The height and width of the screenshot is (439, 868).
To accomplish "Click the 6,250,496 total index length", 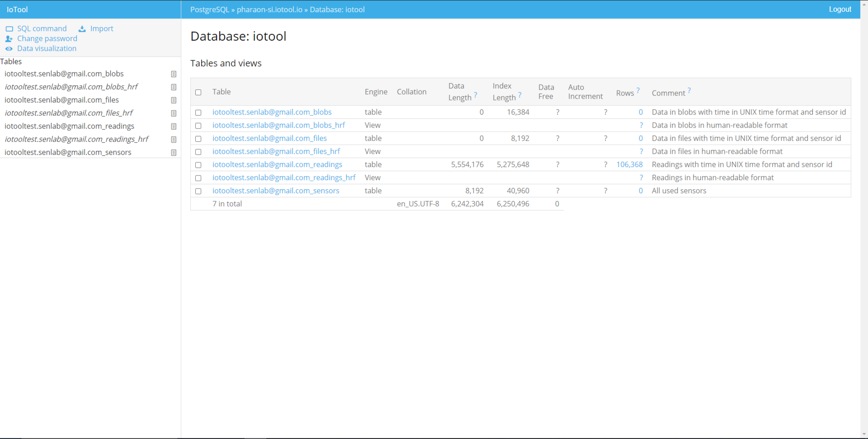I will click(513, 204).
